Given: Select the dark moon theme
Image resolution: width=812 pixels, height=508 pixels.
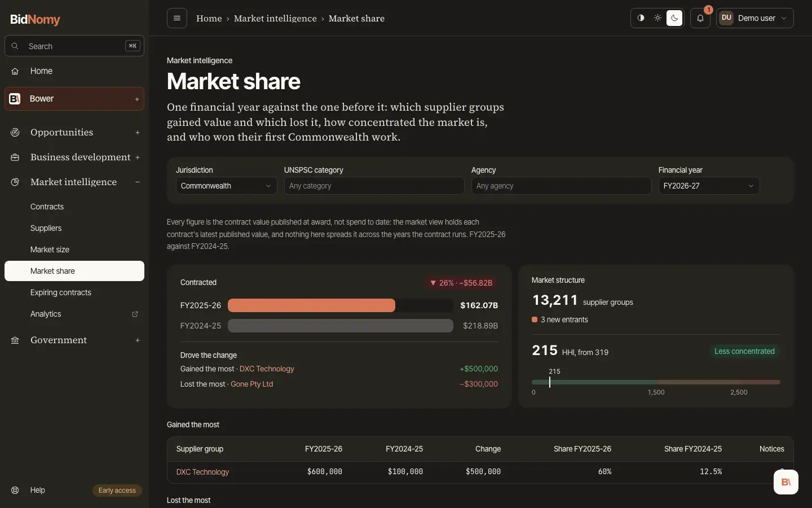Looking at the screenshot, I should (x=674, y=18).
